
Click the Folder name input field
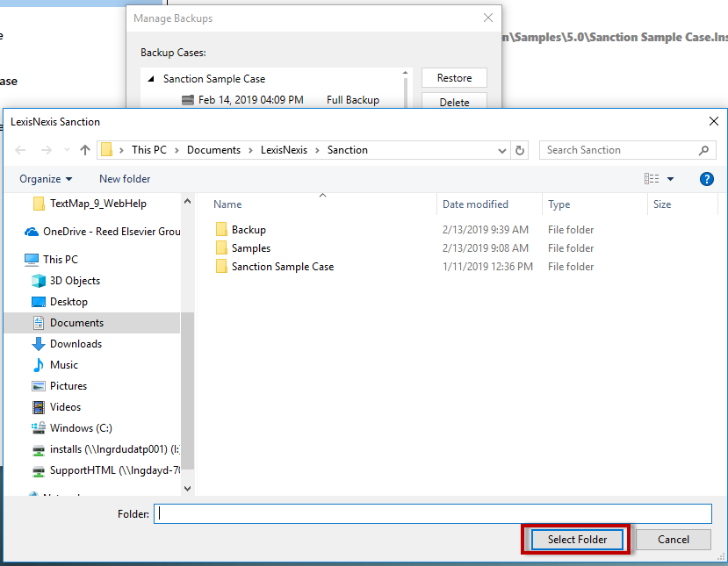tap(433, 513)
